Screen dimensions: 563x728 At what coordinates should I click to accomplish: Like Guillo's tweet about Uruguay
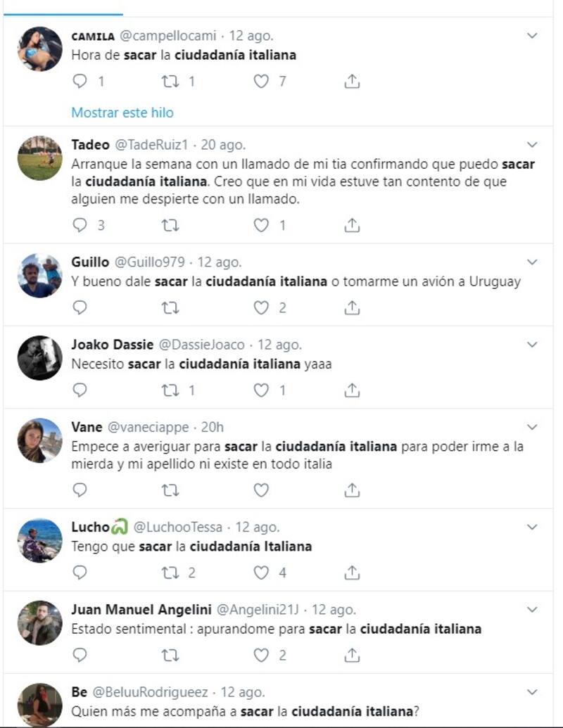coord(261,307)
